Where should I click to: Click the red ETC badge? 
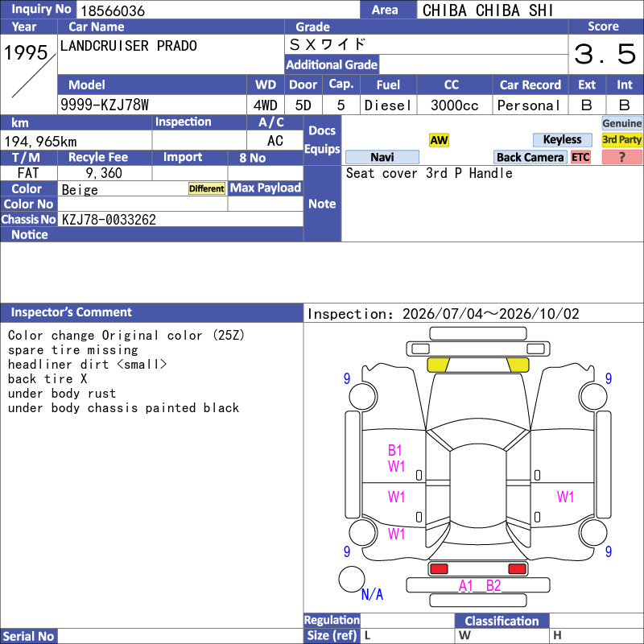pyautogui.click(x=580, y=157)
